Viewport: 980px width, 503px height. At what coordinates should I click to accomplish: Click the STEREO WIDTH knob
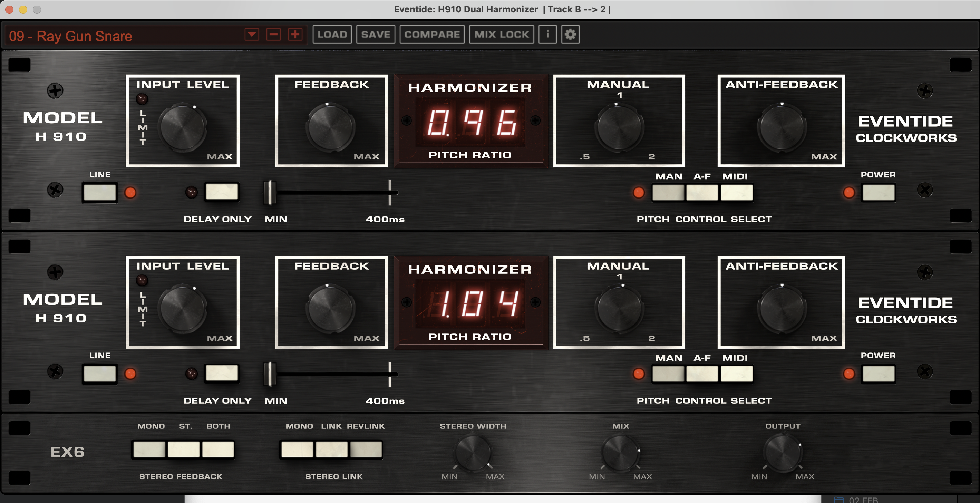[473, 453]
